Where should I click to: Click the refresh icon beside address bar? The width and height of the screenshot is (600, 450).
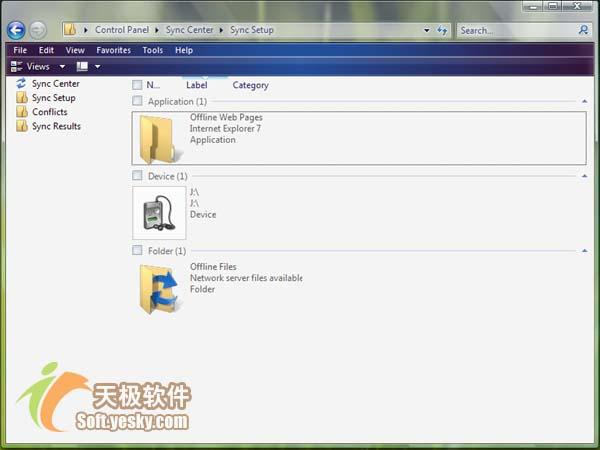(442, 30)
